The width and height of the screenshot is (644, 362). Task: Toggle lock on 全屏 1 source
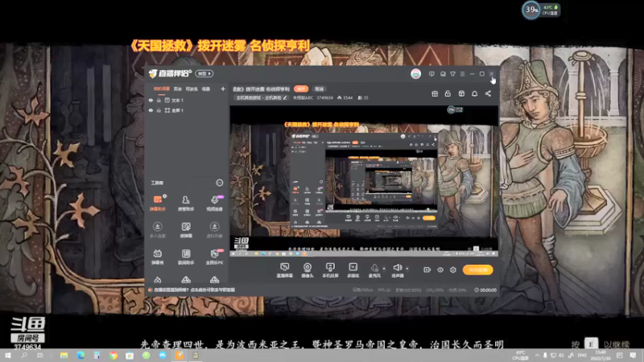(159, 110)
